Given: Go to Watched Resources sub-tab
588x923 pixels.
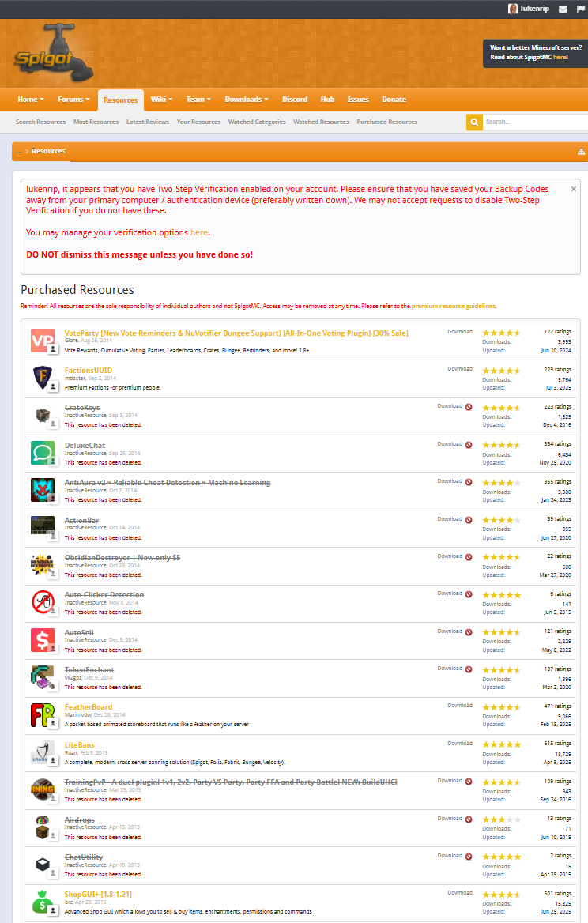Looking at the screenshot, I should 321,122.
